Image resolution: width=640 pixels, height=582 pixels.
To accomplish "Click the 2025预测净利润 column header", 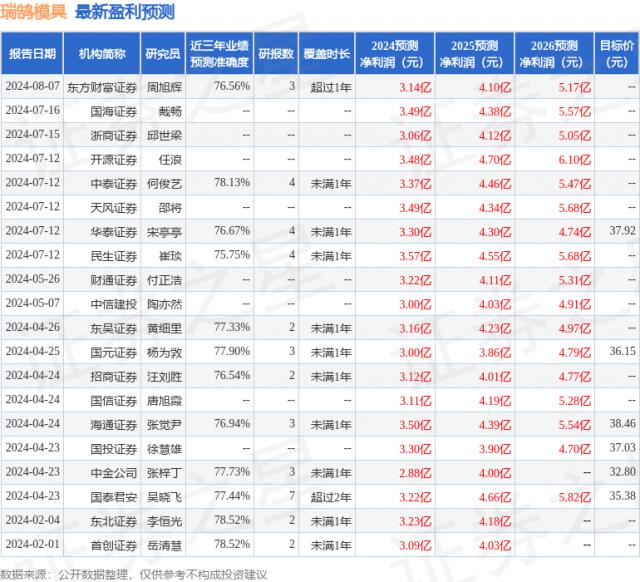I will click(474, 53).
